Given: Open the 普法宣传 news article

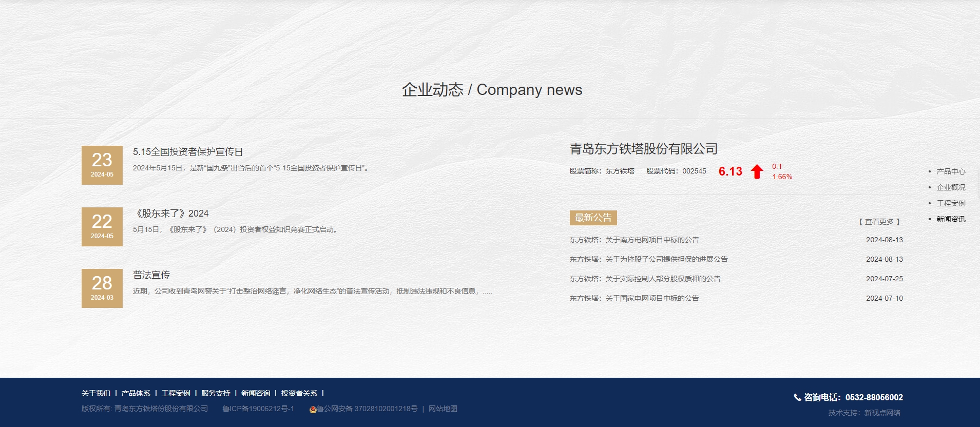Looking at the screenshot, I should [x=151, y=275].
